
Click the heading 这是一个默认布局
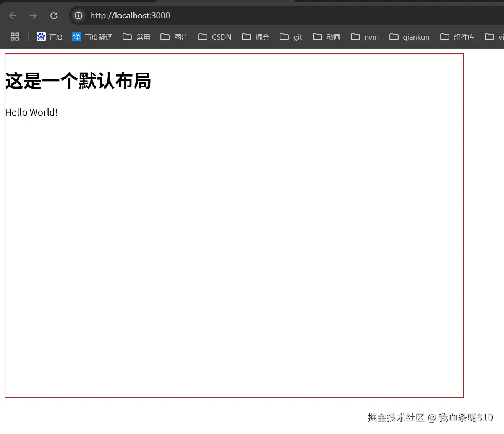(x=78, y=81)
